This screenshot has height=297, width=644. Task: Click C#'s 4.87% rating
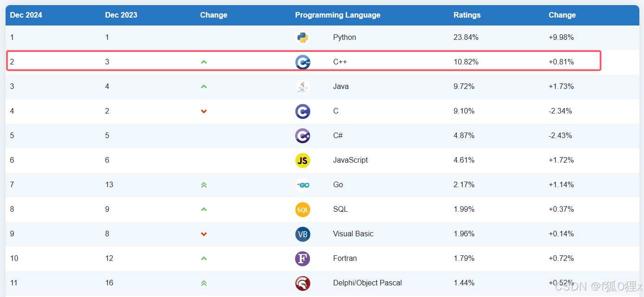pos(464,135)
